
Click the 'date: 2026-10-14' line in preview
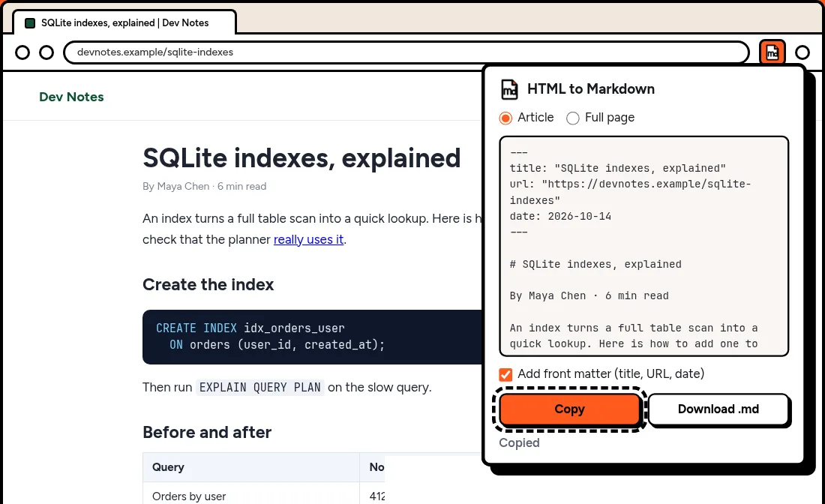pyautogui.click(x=560, y=216)
